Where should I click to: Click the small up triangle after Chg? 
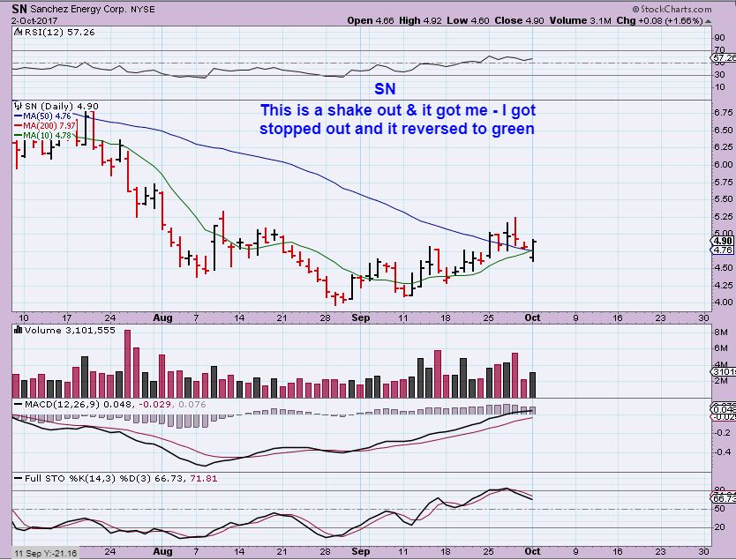pyautogui.click(x=708, y=21)
